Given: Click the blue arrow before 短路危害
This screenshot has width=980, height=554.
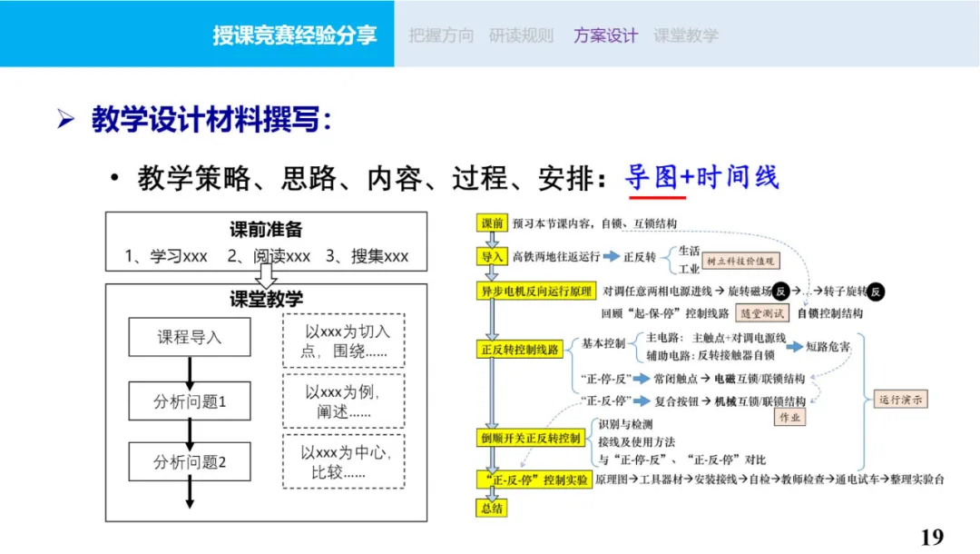Looking at the screenshot, I should [794, 346].
